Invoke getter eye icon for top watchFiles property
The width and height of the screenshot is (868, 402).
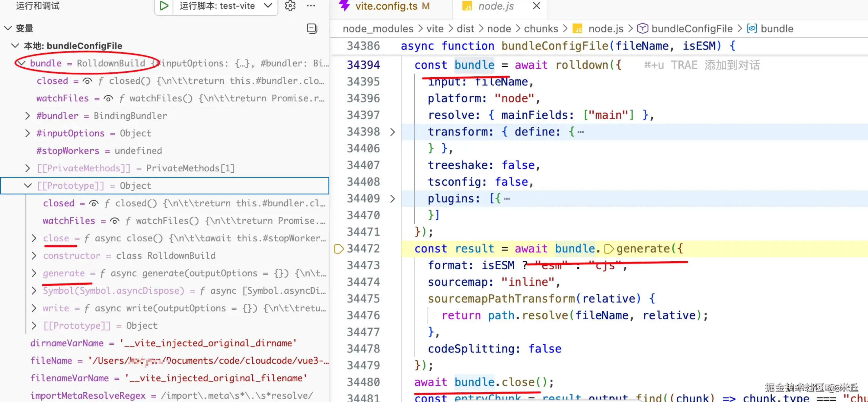tap(108, 99)
